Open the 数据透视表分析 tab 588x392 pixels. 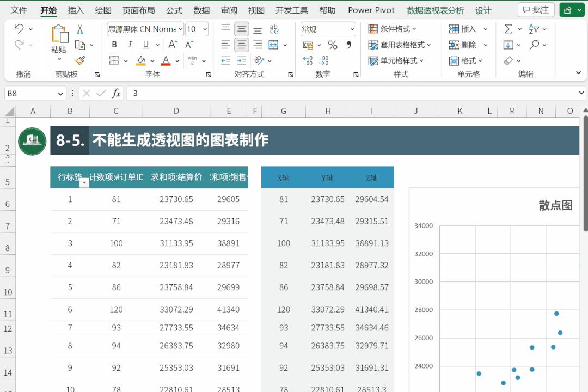pos(436,10)
